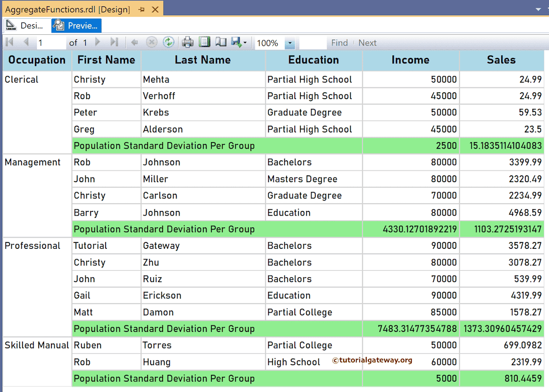Click the current page number field
The width and height of the screenshot is (549, 392).
(51, 43)
